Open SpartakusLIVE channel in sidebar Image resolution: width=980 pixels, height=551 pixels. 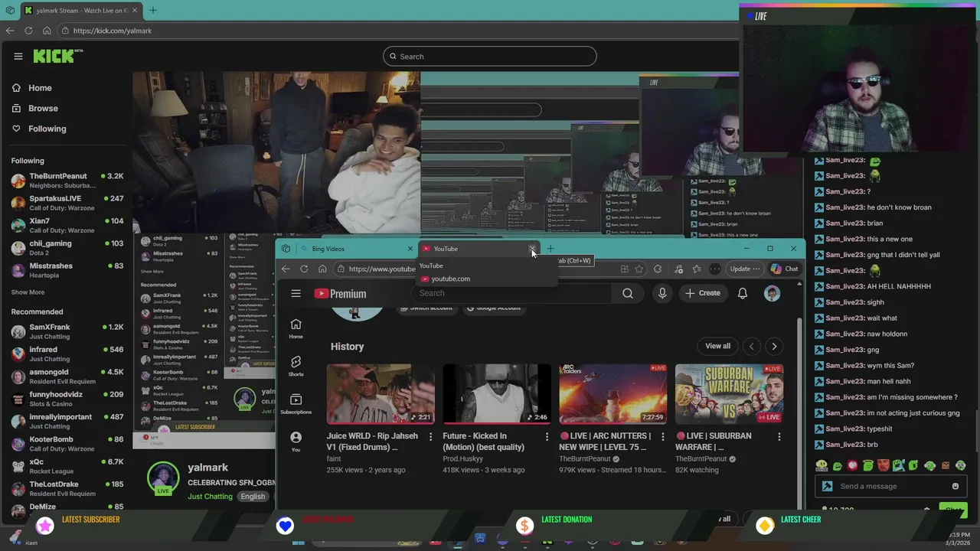67,203
